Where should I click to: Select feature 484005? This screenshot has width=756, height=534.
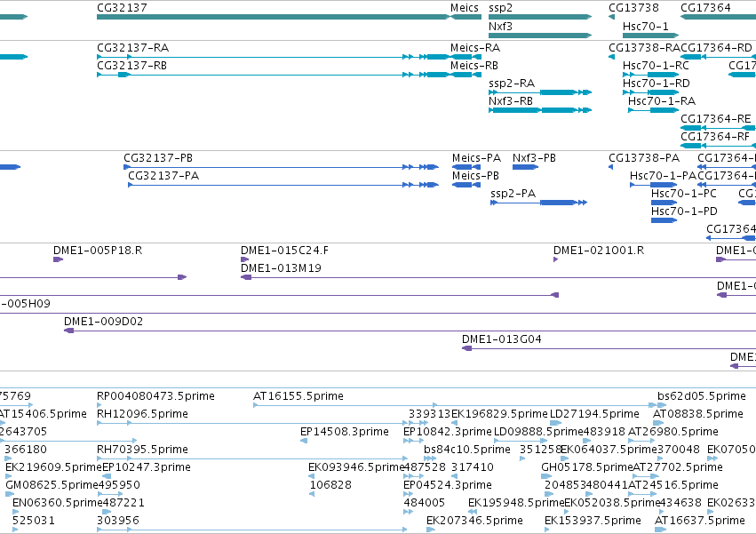424,503
